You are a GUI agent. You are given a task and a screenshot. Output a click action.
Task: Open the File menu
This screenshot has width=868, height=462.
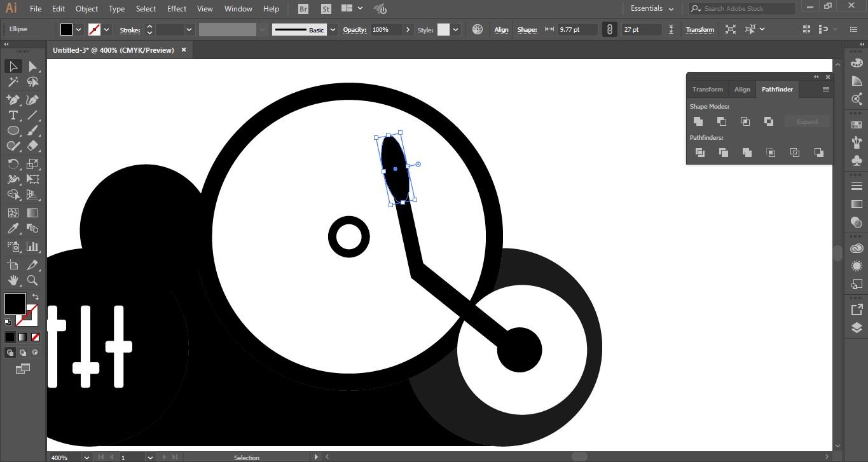(36, 9)
